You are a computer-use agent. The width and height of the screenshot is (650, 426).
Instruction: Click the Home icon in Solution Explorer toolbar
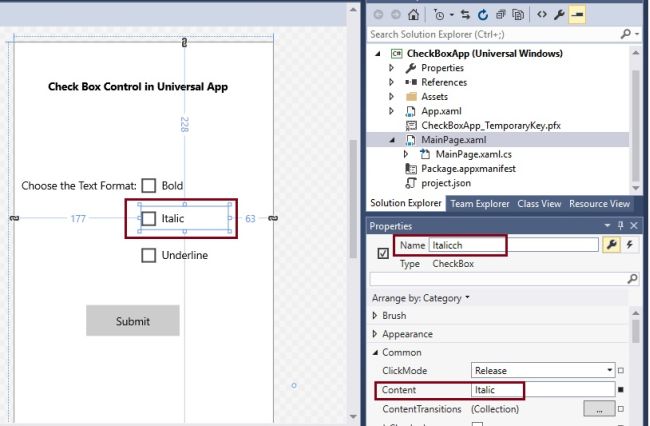click(413, 15)
